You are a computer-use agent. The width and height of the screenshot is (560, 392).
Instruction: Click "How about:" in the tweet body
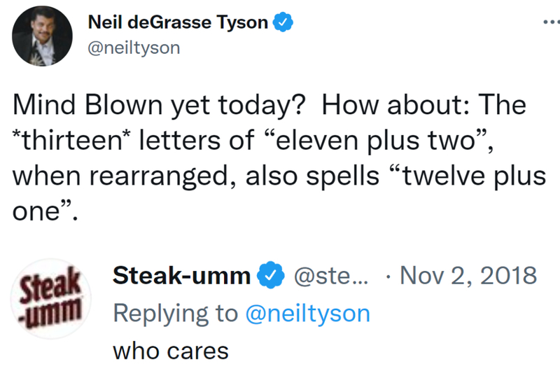click(x=395, y=104)
